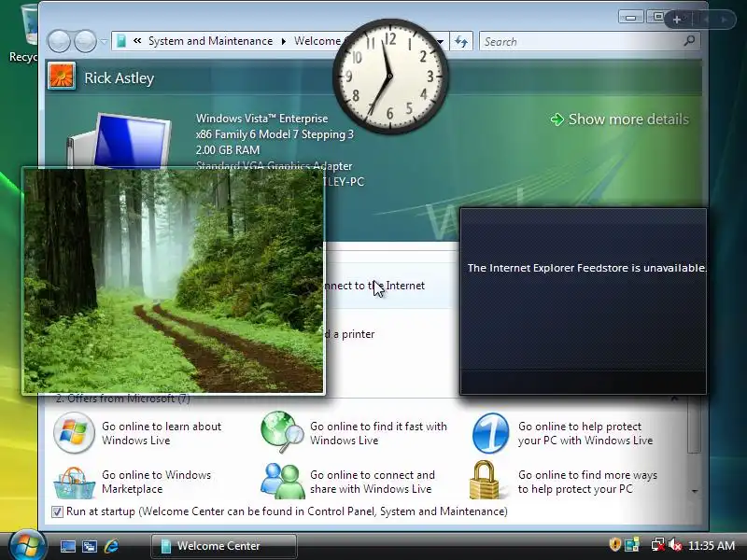Screen dimensions: 747x560
Task: Open recent pages dropdown beside navigation buttons
Action: click(x=104, y=41)
